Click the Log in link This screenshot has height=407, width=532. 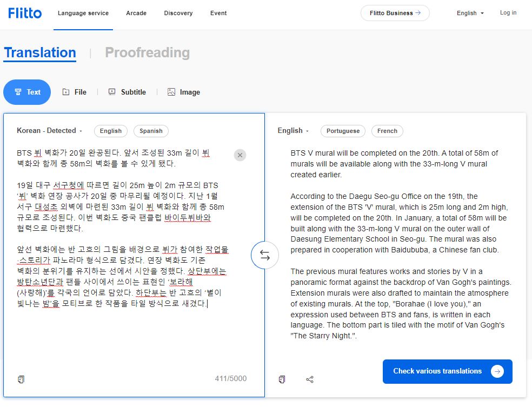click(x=508, y=12)
